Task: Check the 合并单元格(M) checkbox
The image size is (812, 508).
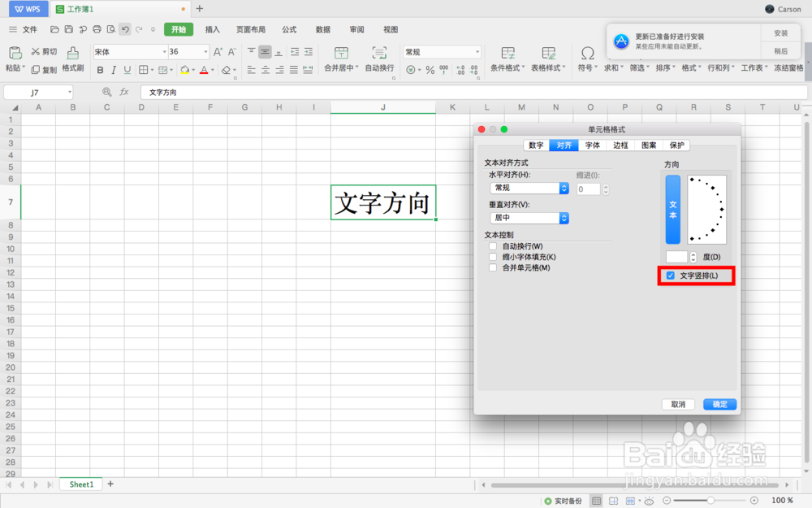Action: 493,268
